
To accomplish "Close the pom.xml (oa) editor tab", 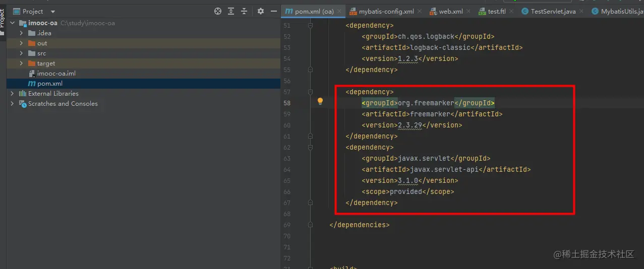I will click(x=339, y=12).
